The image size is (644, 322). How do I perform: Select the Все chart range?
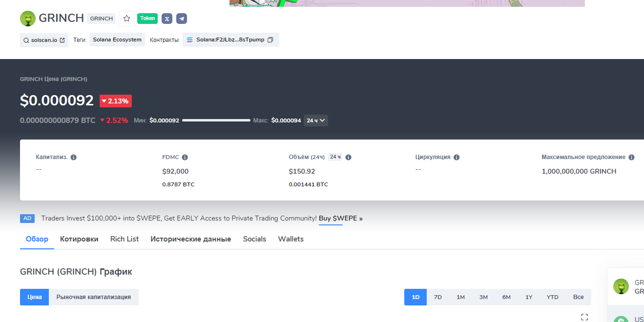pyautogui.click(x=579, y=297)
